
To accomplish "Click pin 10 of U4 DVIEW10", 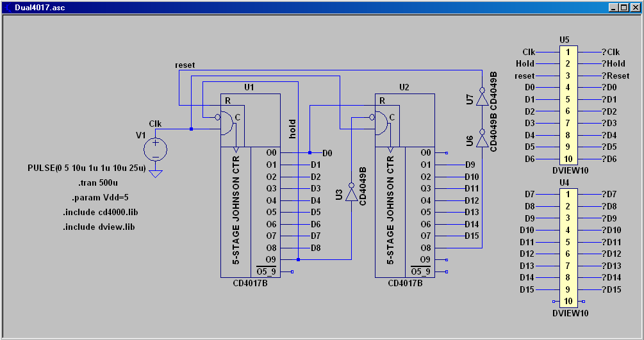I will point(568,301).
